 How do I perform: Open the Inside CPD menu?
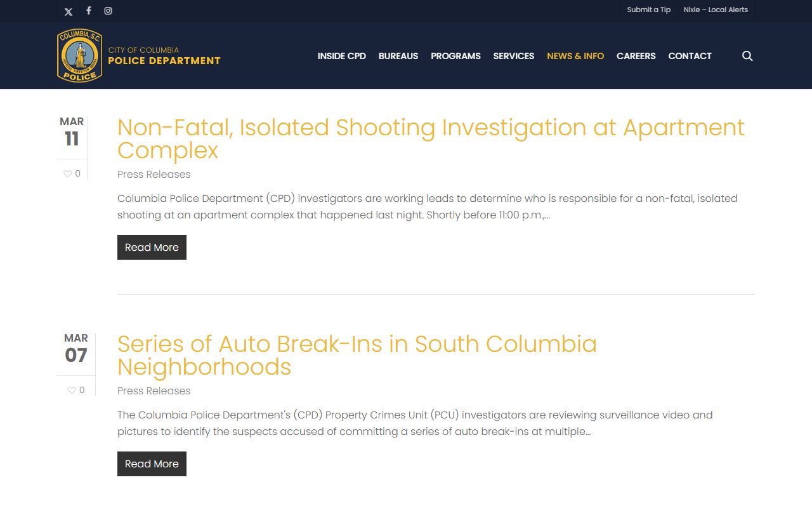342,56
